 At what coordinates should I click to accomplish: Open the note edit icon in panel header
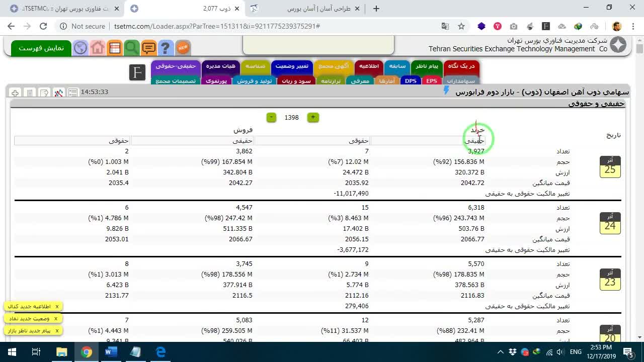tap(44, 93)
